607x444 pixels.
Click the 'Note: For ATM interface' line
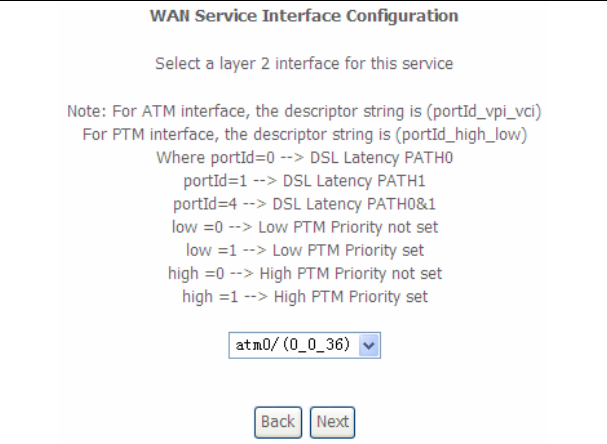click(x=304, y=111)
